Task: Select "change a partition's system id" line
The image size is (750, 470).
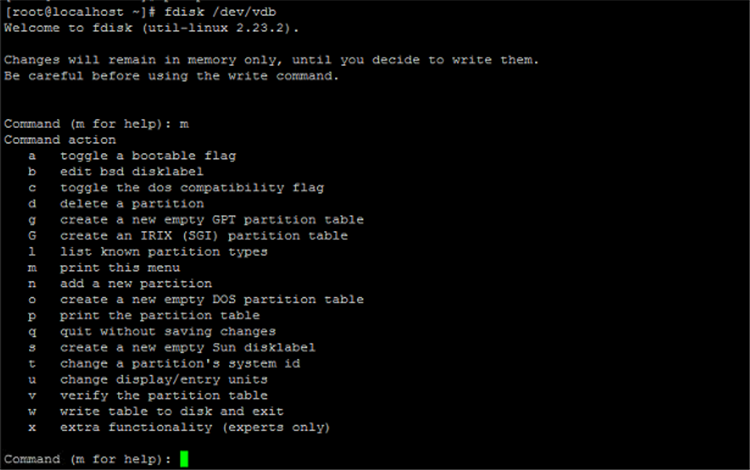Action: [179, 364]
